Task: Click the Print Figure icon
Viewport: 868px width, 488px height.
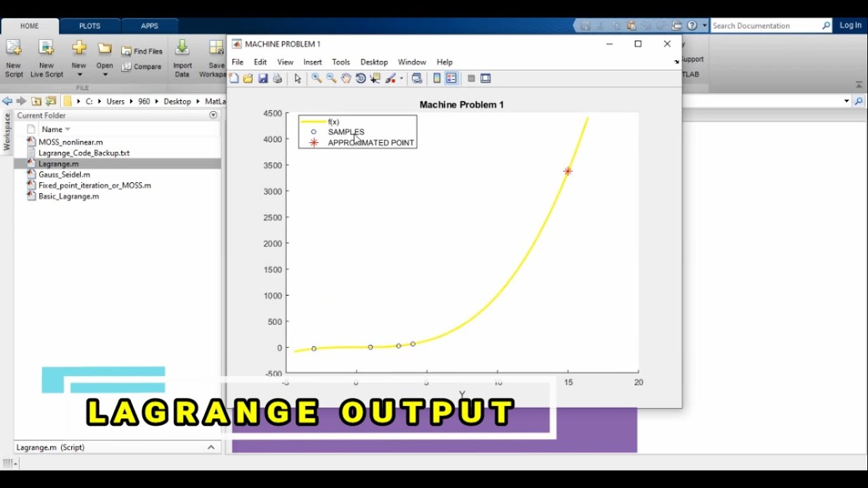Action: pos(277,79)
